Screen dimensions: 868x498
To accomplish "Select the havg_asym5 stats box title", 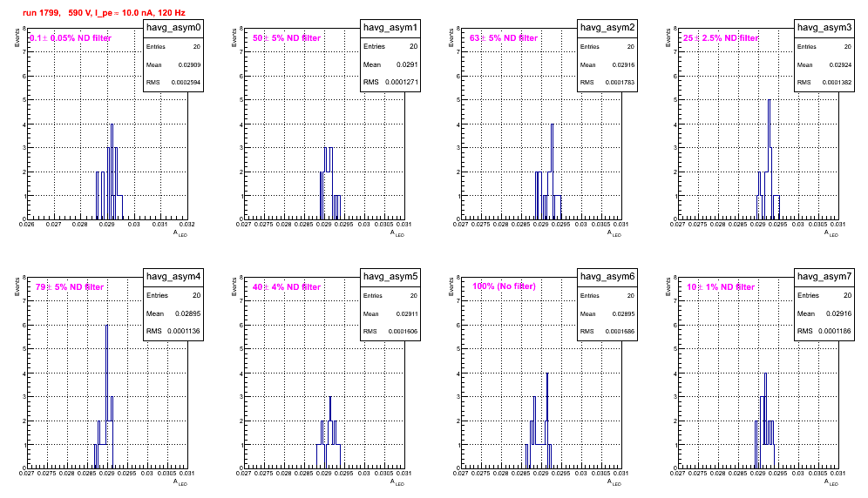I will 390,277.
